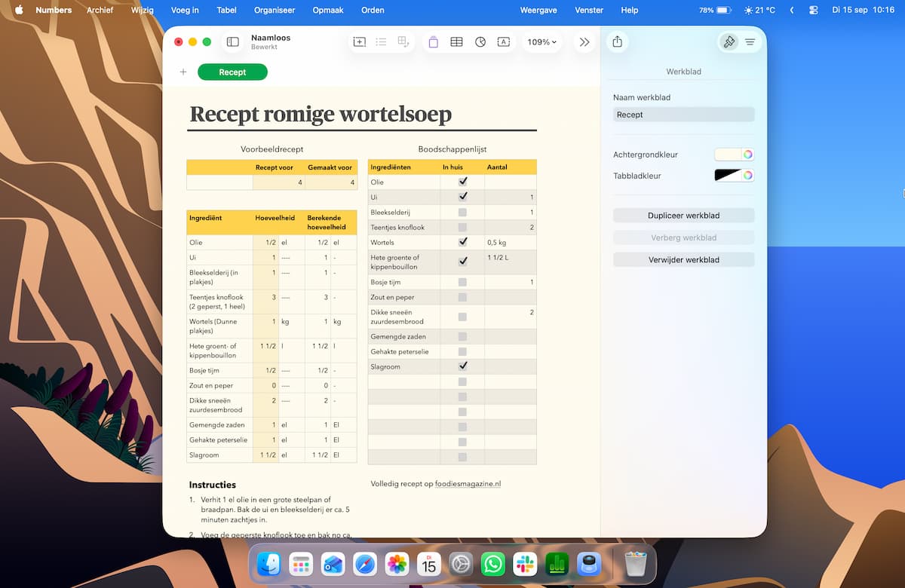The height and width of the screenshot is (588, 905).
Task: Open the Voeg in menu
Action: (x=185, y=11)
